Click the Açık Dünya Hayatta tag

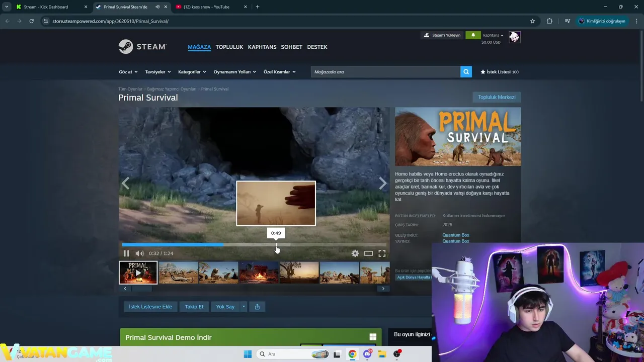coord(414,277)
